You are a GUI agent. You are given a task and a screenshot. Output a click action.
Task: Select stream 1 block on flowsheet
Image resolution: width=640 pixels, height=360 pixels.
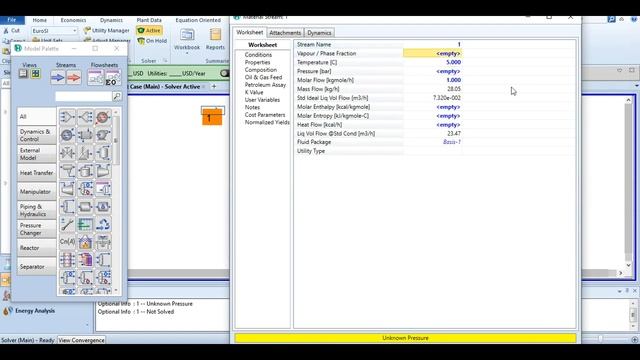[212, 117]
